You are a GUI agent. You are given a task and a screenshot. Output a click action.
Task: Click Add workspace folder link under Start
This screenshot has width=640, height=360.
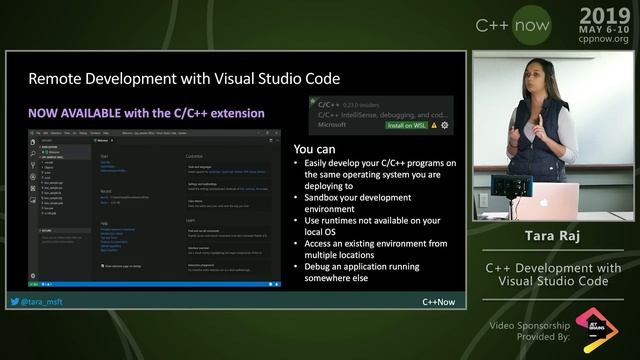113,171
